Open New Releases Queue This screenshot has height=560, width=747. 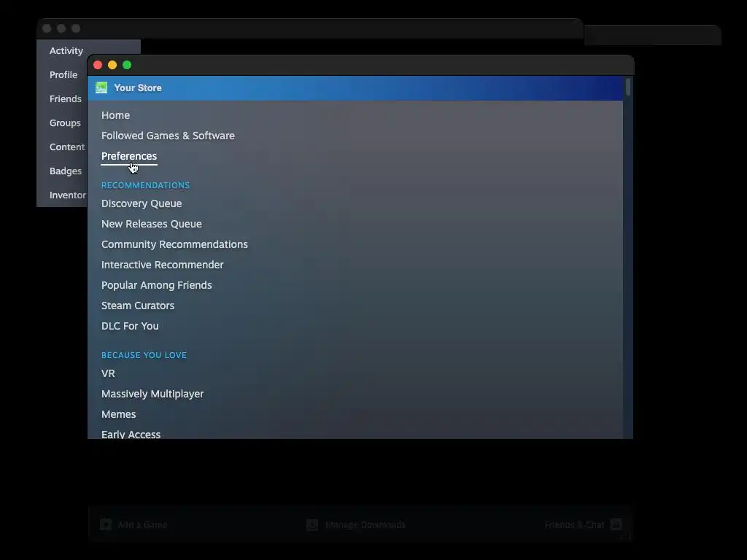point(152,224)
